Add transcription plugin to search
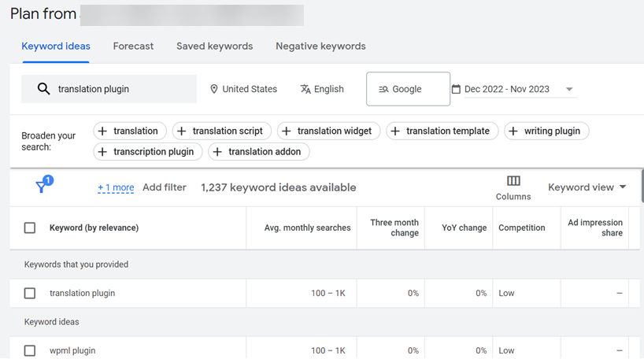Viewport: 644px width, 359px height. 148,152
